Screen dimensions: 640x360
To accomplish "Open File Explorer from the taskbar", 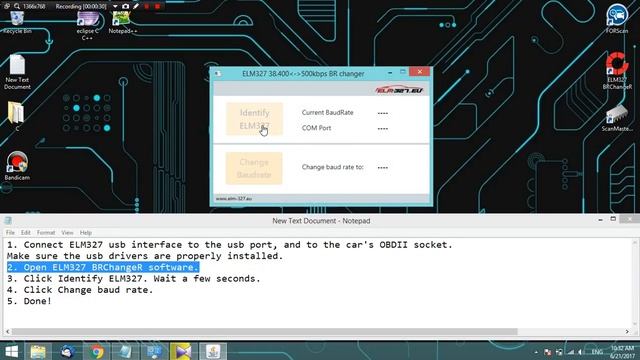I will click(x=38, y=351).
